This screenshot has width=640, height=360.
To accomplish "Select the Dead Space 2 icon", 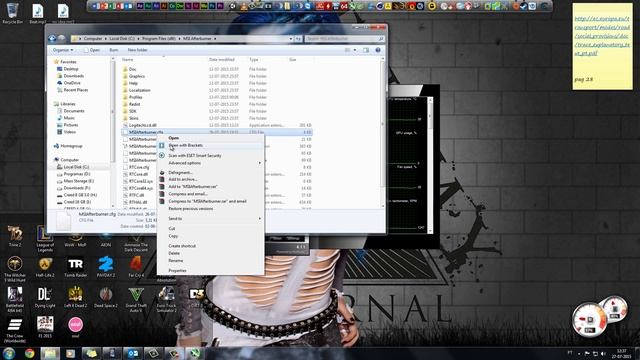I will (106, 298).
